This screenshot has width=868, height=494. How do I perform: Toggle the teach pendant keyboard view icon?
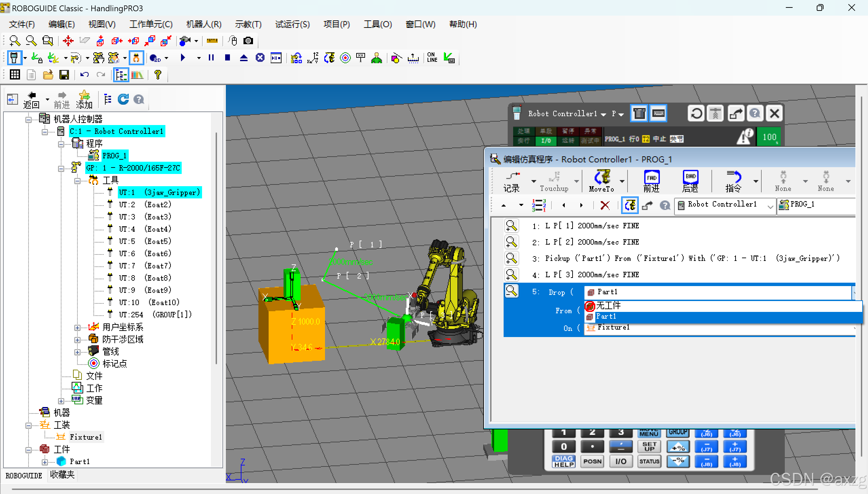coord(658,113)
